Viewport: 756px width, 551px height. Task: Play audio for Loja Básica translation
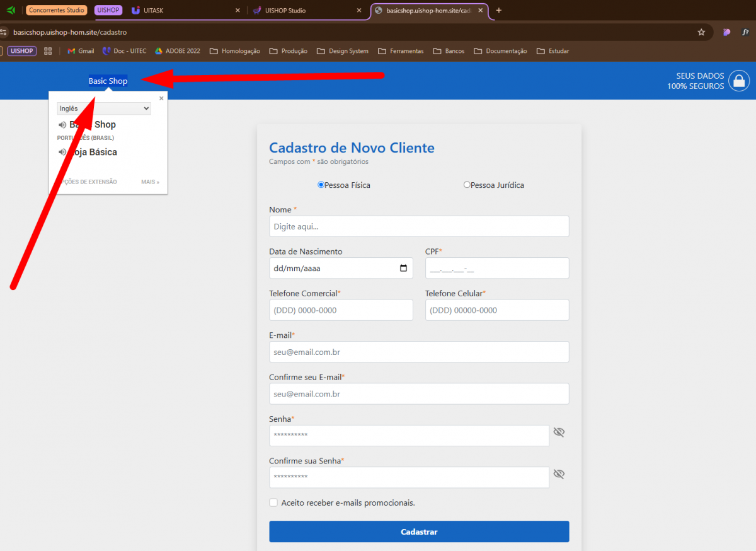coord(62,152)
